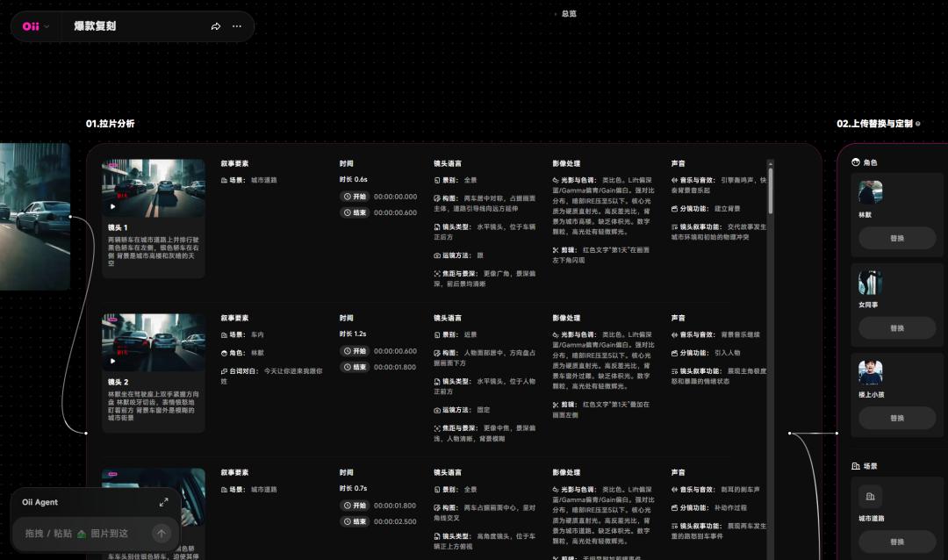The width and height of the screenshot is (948, 560).
Task: Click the 音乐与音效 icon in 镜头 2
Action: (674, 335)
